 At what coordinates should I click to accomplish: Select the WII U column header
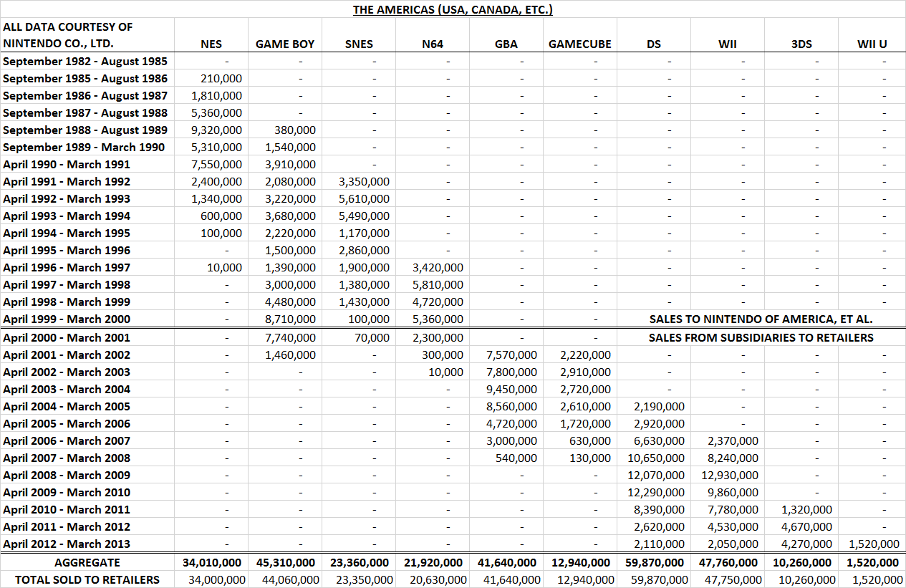point(872,44)
